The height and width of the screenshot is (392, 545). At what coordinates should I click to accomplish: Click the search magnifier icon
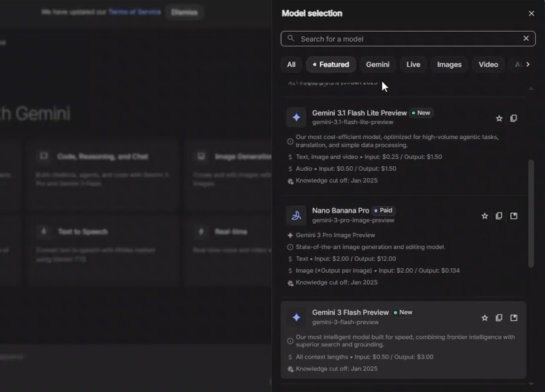pos(291,39)
